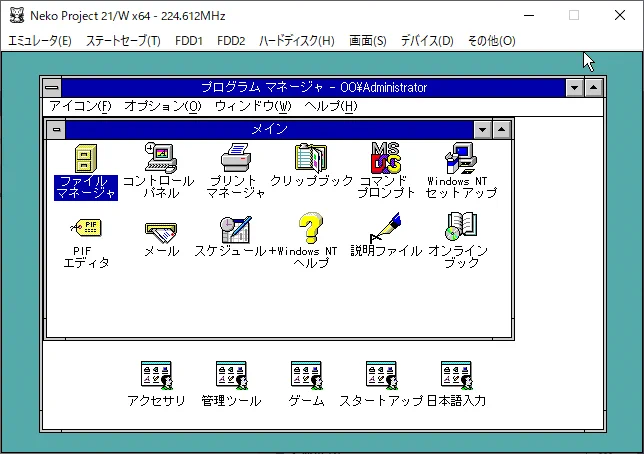
Task: Minimize the Program Manager window with down arrow
Action: pyautogui.click(x=575, y=88)
